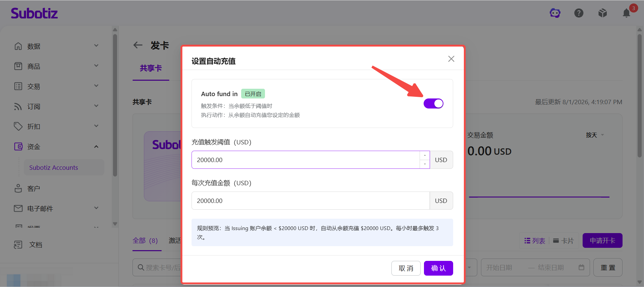Collapse the 资金 sidebar menu chevron
This screenshot has width=644, height=287.
coord(96,146)
